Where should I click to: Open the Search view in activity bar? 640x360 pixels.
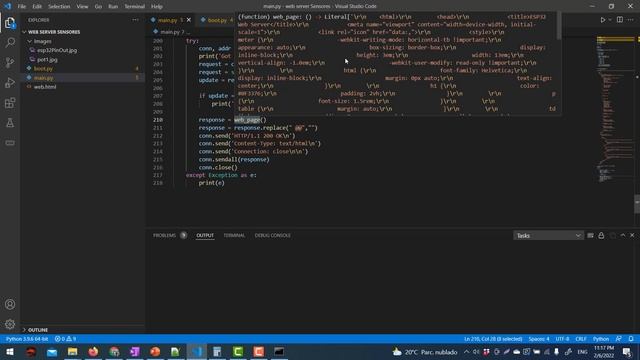point(10,42)
